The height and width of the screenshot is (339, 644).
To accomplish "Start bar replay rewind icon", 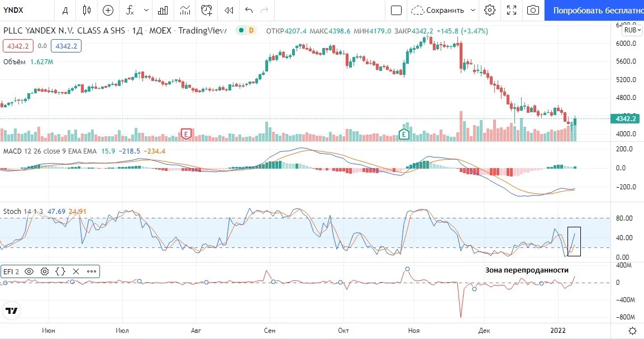I will point(229,10).
